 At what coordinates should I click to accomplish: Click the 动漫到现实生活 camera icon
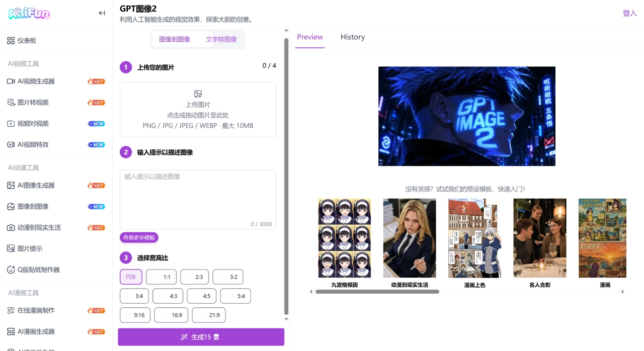pos(11,228)
